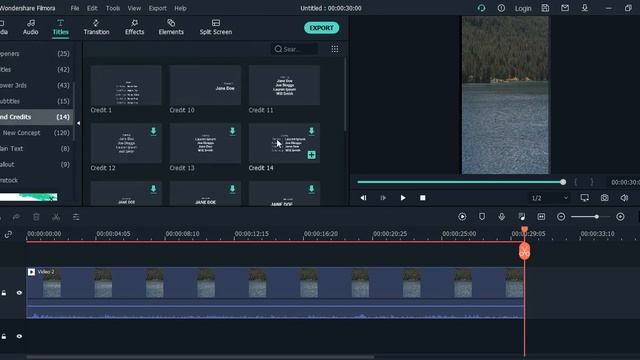The image size is (640, 360).
Task: Click the preview volume icon
Action: point(624,198)
